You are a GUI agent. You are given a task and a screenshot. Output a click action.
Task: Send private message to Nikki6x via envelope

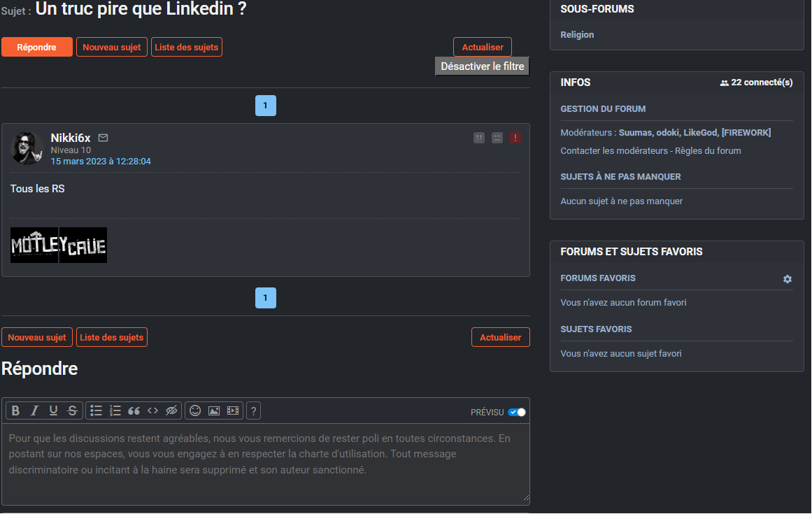pos(103,138)
